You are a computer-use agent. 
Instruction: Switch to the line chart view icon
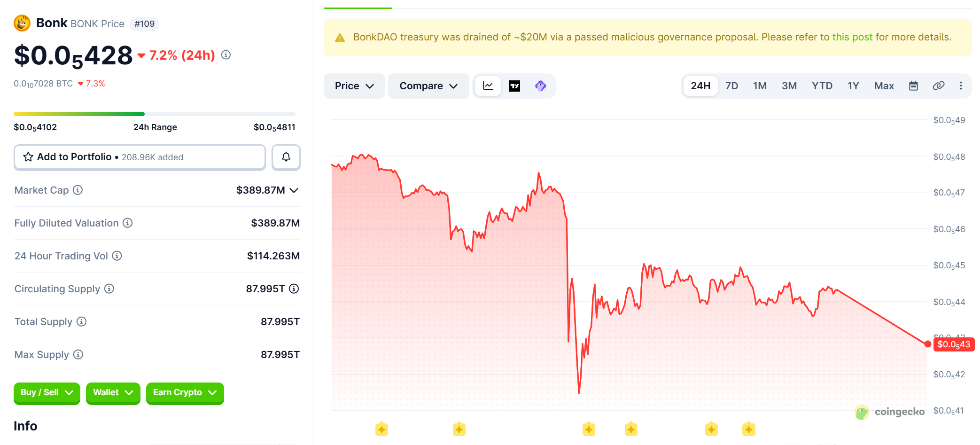click(x=488, y=86)
